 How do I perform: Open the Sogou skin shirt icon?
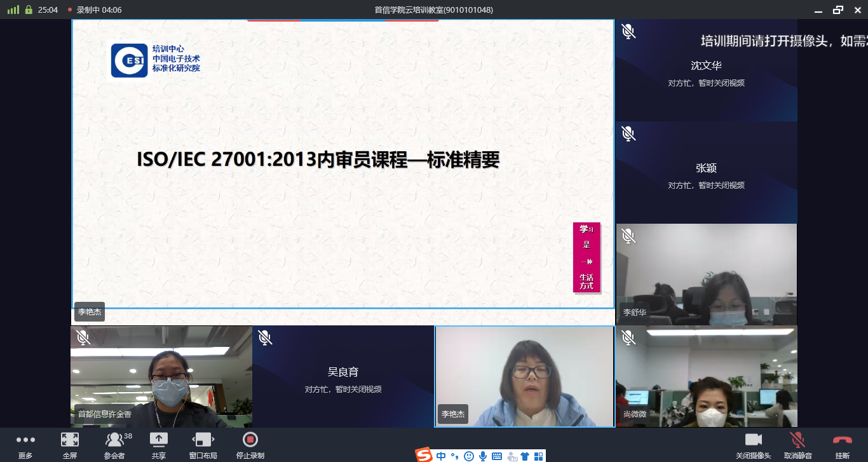[x=525, y=456]
